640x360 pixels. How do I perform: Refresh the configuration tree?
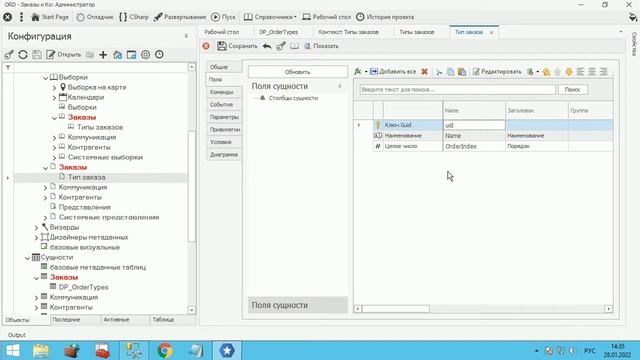[x=23, y=55]
